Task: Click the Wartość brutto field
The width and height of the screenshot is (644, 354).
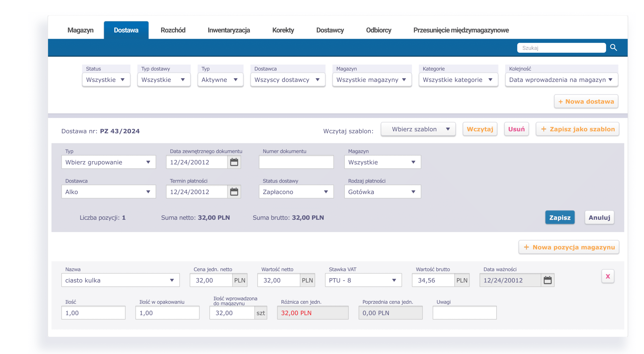Action: tap(434, 280)
